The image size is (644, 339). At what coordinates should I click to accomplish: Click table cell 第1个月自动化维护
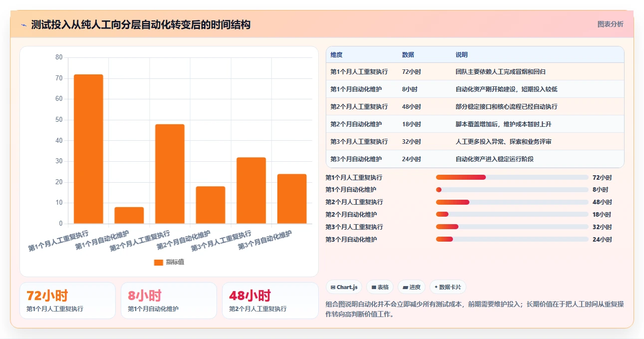click(356, 89)
